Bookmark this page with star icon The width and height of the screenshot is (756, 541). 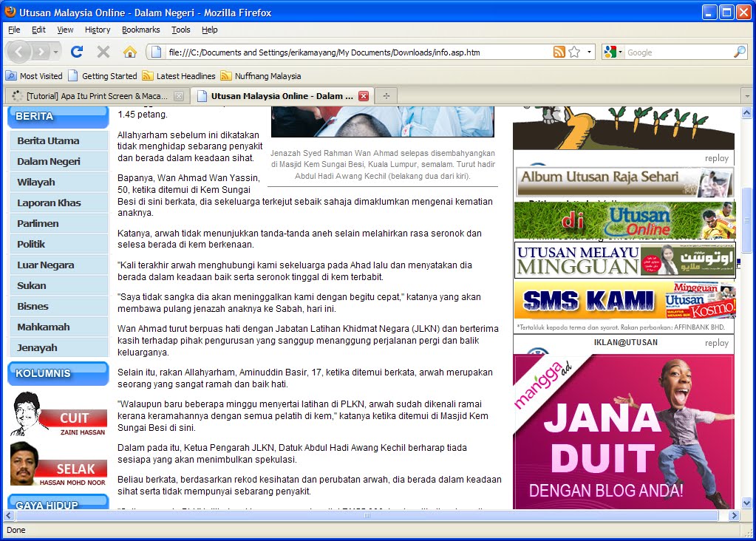pos(574,52)
